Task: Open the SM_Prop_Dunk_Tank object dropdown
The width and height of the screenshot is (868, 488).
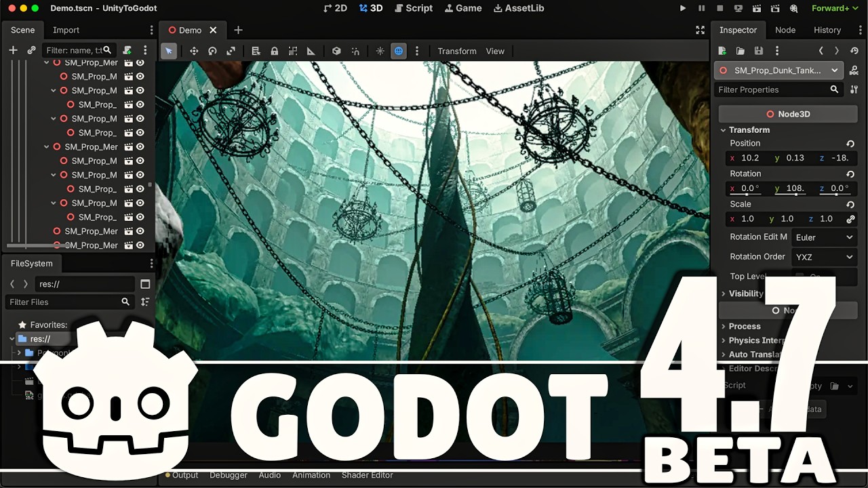Action: pos(779,70)
